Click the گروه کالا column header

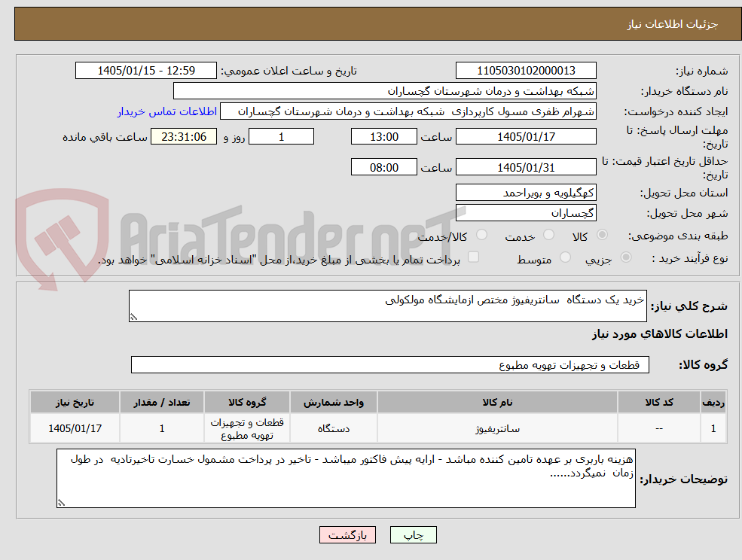pos(246,402)
